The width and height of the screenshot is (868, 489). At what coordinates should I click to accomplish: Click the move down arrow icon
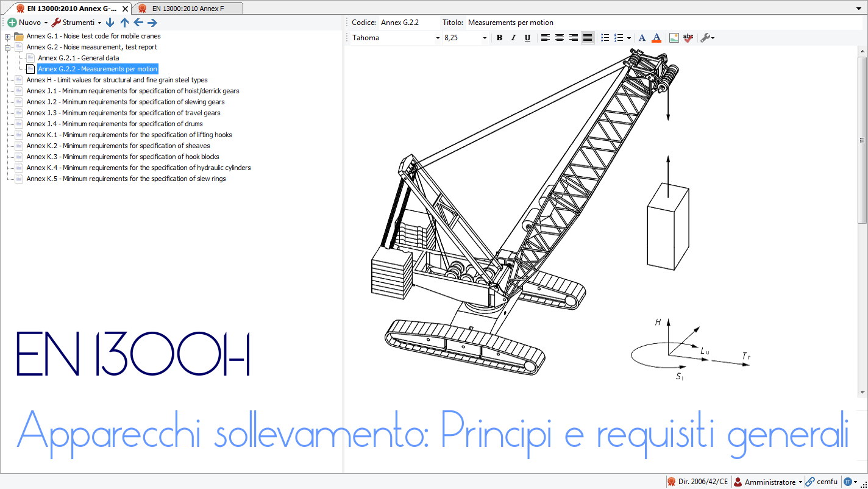pyautogui.click(x=110, y=23)
